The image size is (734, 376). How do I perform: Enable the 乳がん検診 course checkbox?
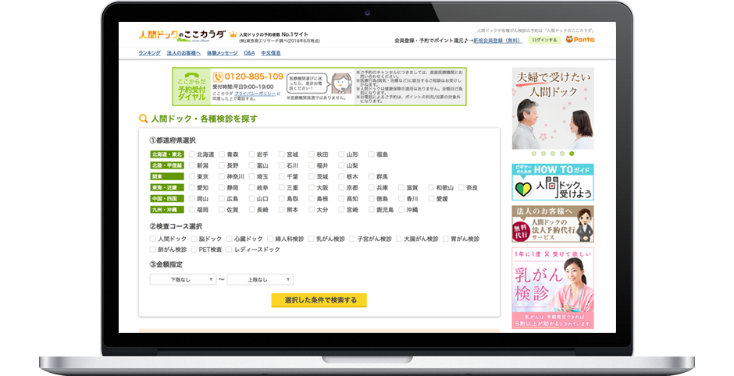[311, 239]
